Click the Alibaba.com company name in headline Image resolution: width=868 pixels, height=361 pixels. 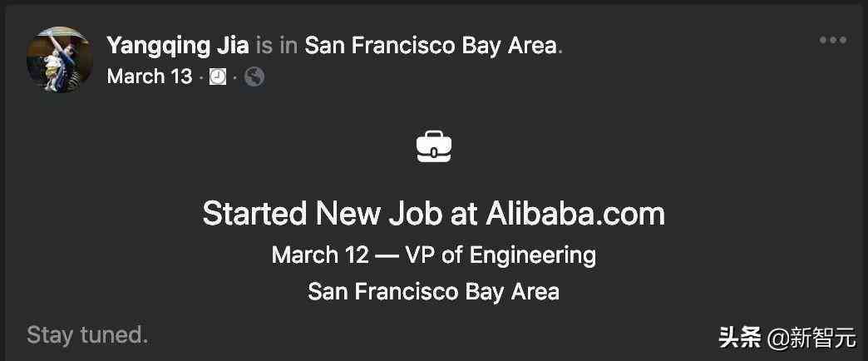point(575,214)
